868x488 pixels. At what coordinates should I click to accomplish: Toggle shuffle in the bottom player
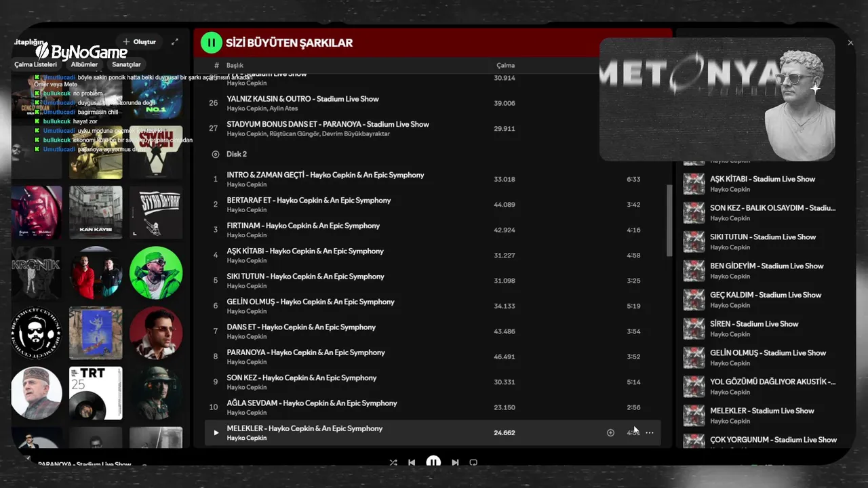(x=393, y=462)
